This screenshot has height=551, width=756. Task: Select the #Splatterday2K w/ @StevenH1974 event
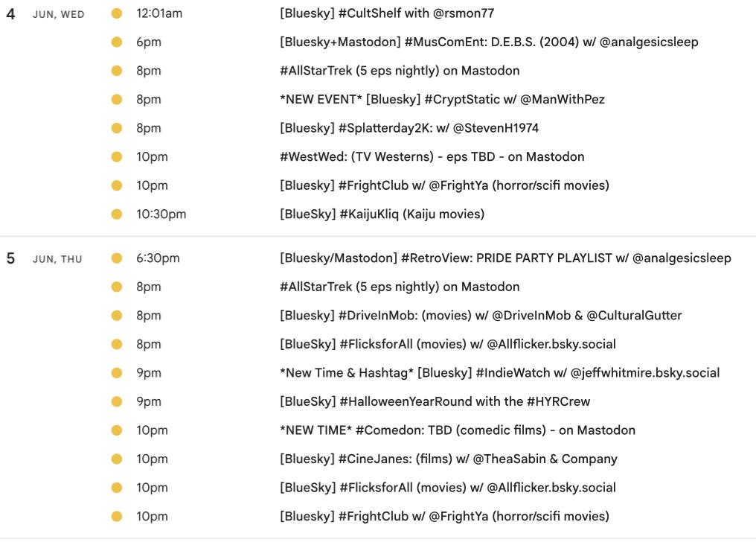[x=409, y=128]
